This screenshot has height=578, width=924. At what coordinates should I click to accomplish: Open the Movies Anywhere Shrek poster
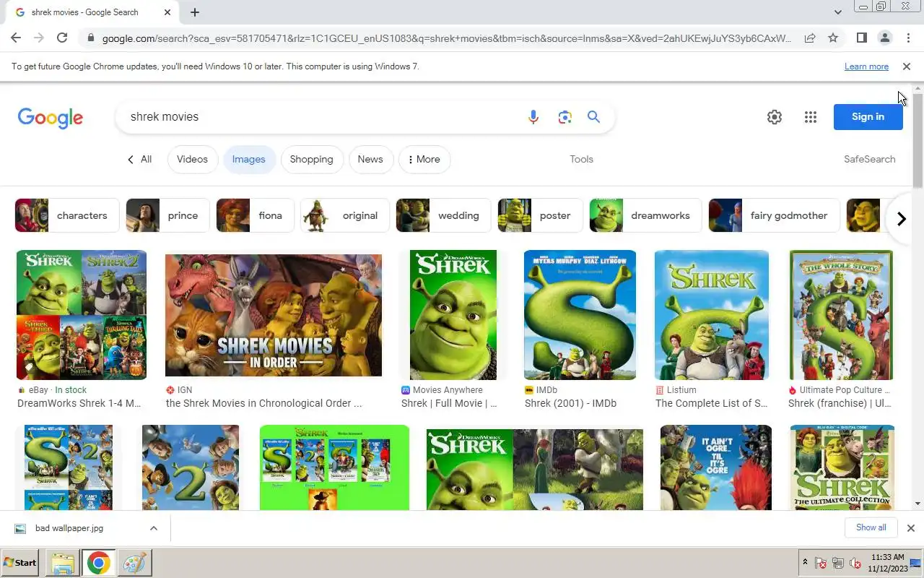453,315
